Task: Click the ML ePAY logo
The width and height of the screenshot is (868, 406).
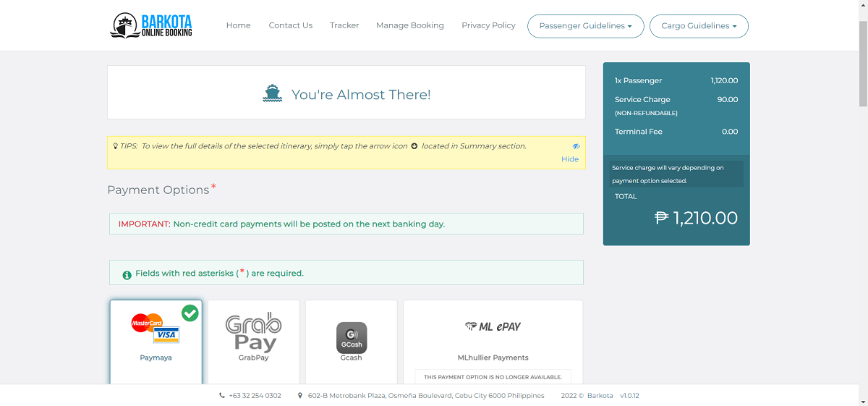Action: click(x=493, y=326)
